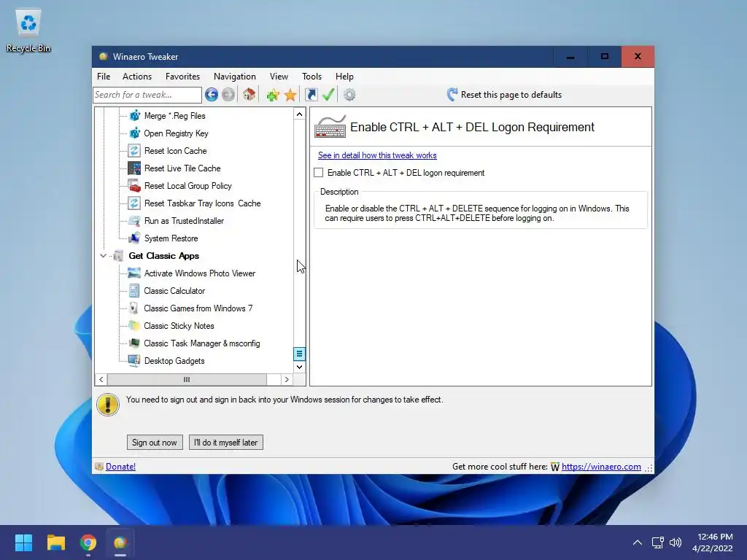
Task: Collapse the Get Classic Apps tree node
Action: coord(104,256)
